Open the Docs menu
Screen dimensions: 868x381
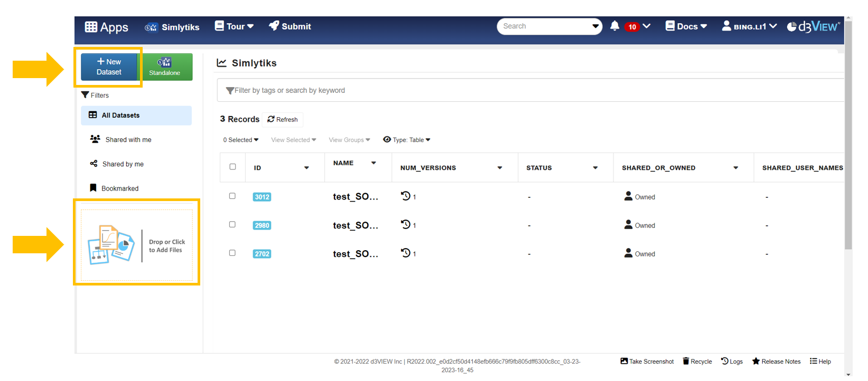tap(686, 26)
